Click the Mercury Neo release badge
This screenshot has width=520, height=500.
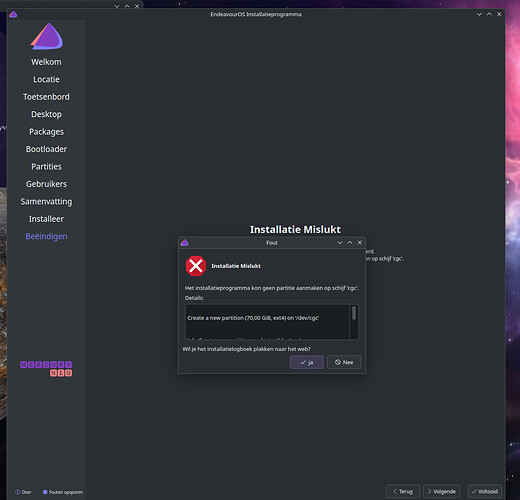click(46, 369)
